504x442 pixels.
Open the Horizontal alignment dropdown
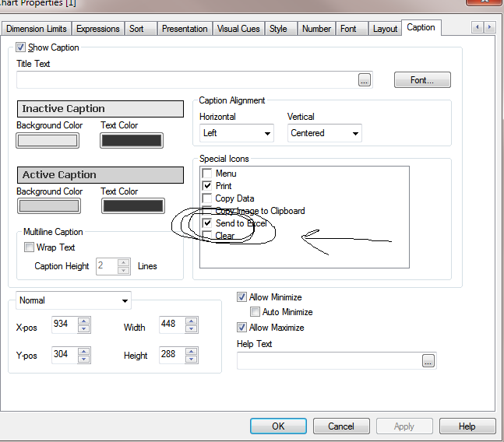click(237, 133)
